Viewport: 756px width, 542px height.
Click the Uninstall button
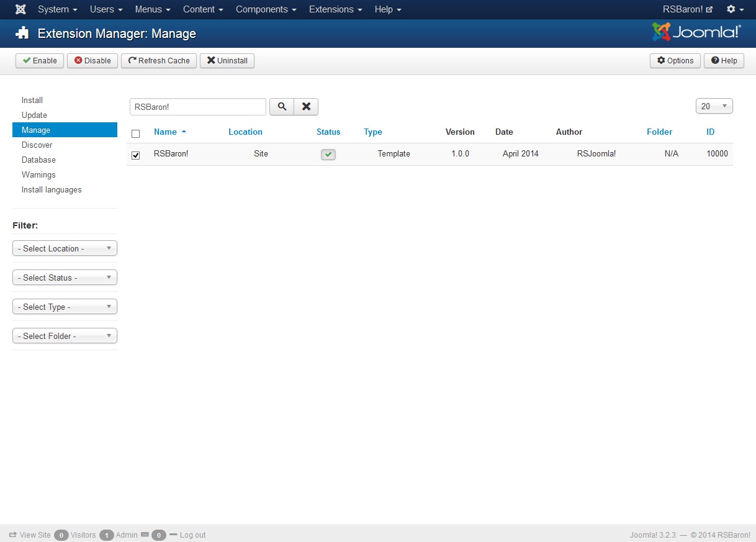[227, 60]
